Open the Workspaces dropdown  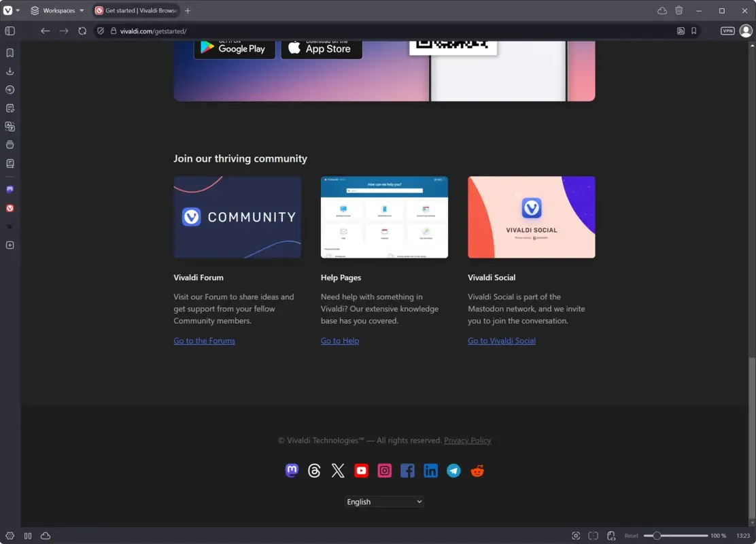(57, 10)
